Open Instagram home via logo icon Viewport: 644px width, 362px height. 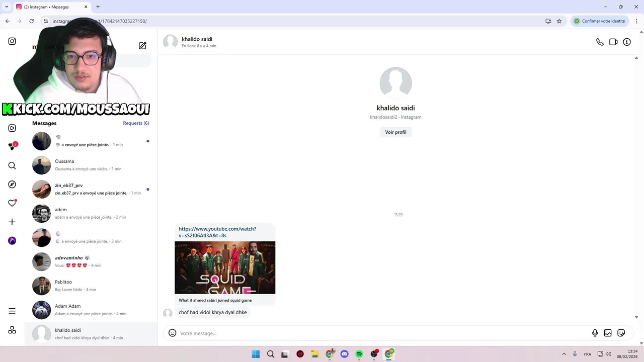click(x=12, y=41)
